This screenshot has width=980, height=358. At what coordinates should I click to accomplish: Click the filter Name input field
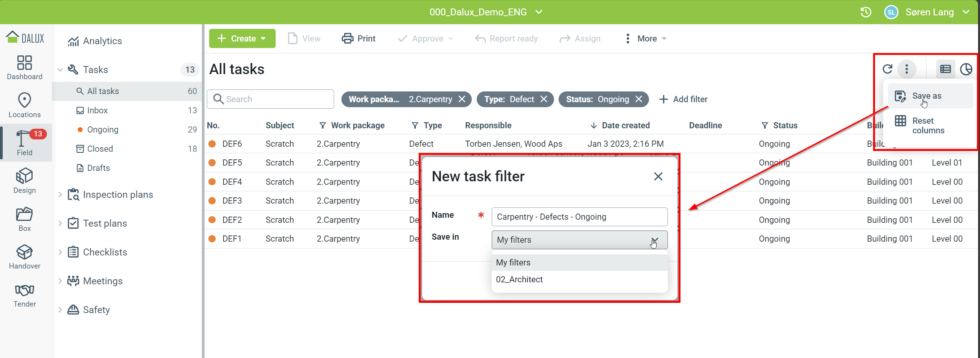click(x=579, y=217)
